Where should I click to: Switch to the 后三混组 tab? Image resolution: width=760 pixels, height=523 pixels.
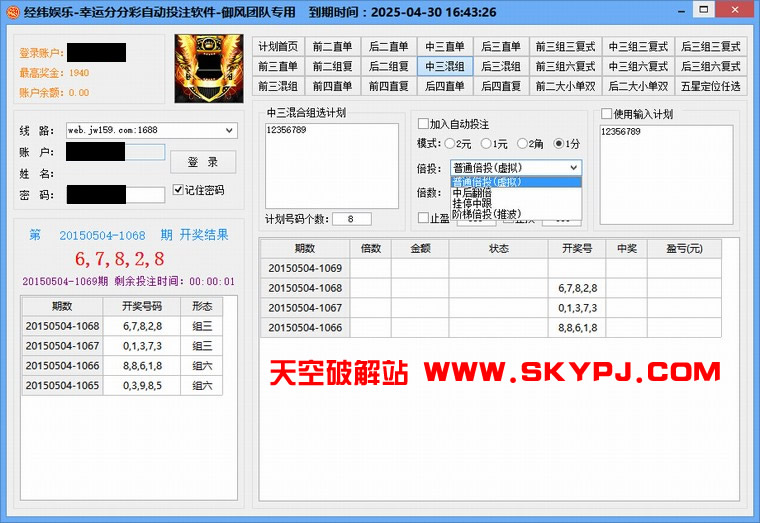click(x=500, y=66)
